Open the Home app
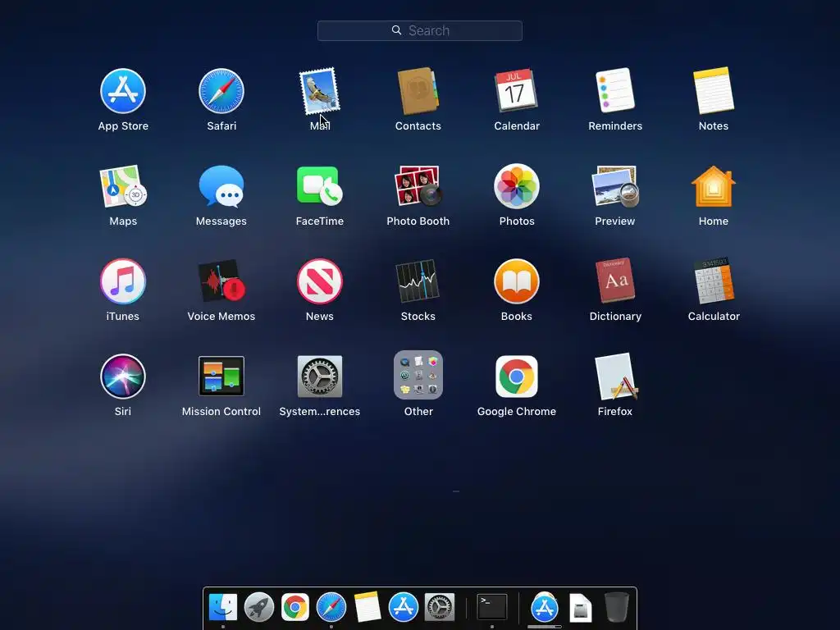Viewport: 840px width, 630px height. pos(714,186)
